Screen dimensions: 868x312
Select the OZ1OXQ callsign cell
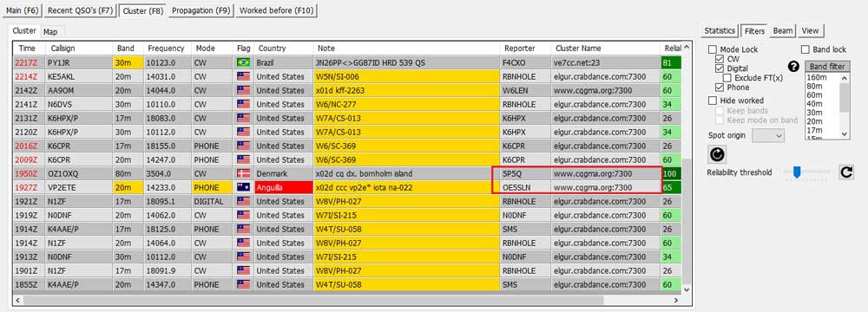pos(79,173)
